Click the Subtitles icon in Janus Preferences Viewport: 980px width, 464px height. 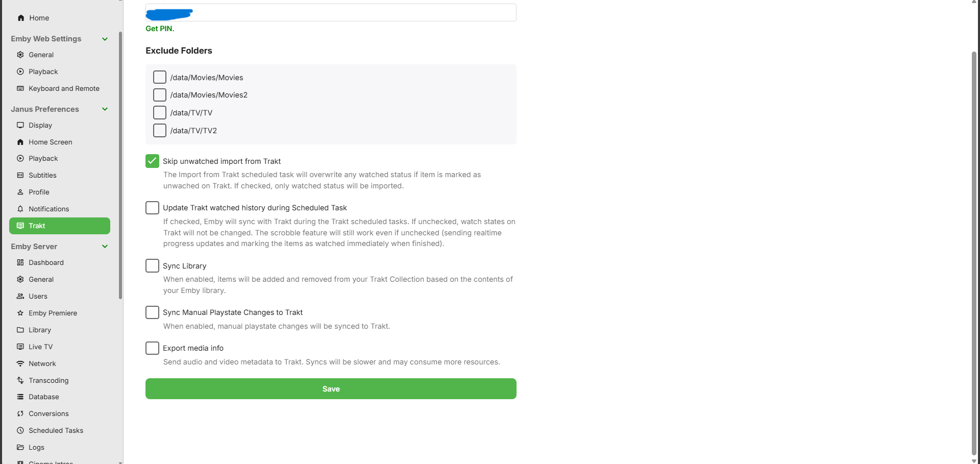point(20,175)
